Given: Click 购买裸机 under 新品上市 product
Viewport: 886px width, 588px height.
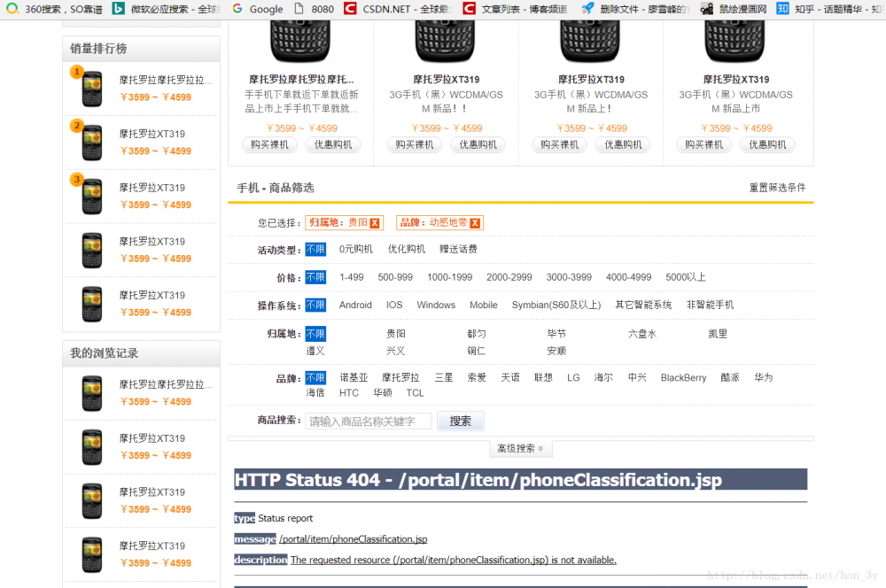Looking at the screenshot, I should pyautogui.click(x=703, y=145).
